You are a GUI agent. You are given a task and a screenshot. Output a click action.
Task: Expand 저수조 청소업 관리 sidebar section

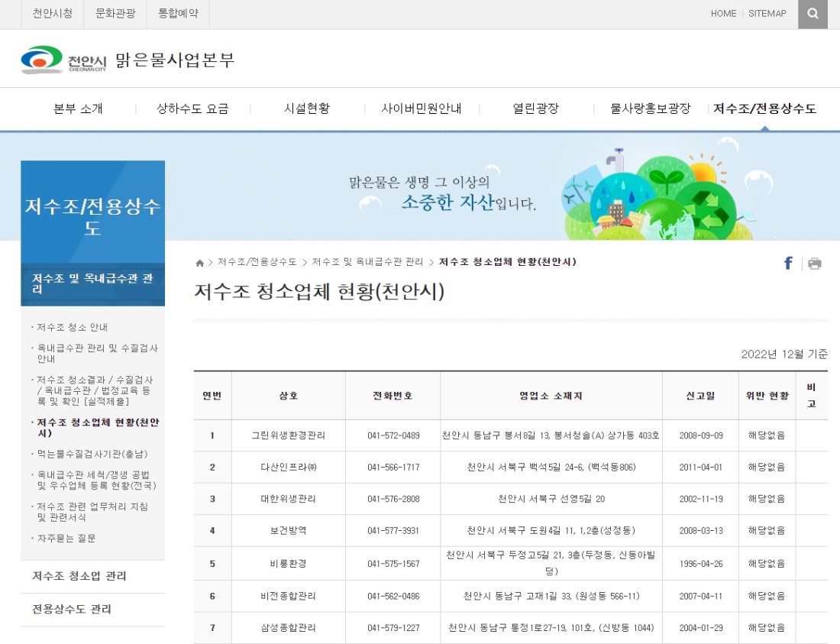coord(79,576)
